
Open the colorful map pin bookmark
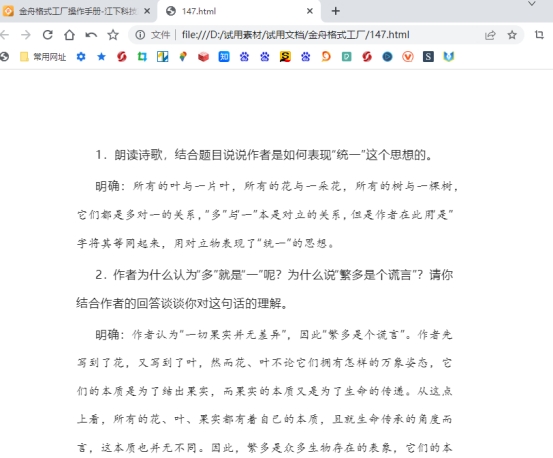point(183,56)
